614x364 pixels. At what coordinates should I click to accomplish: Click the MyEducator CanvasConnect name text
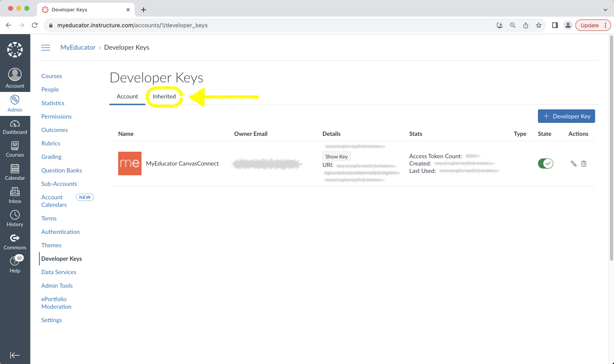[x=182, y=163]
